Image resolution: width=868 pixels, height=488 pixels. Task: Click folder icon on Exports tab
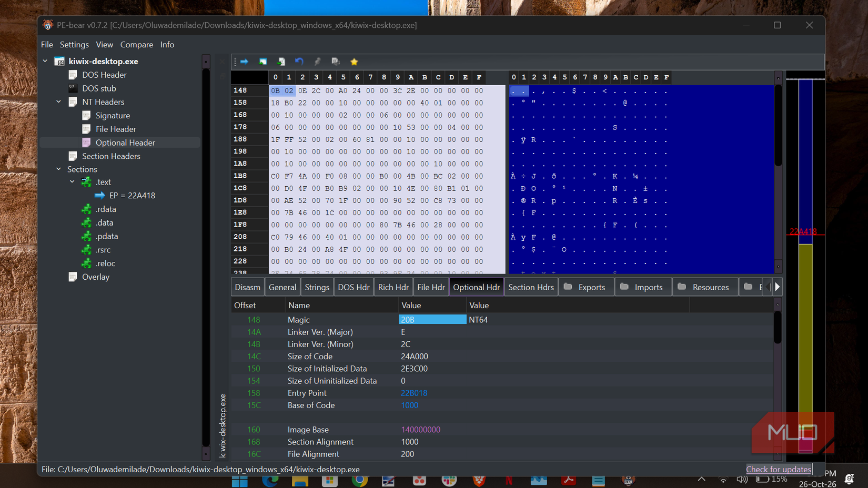click(568, 287)
